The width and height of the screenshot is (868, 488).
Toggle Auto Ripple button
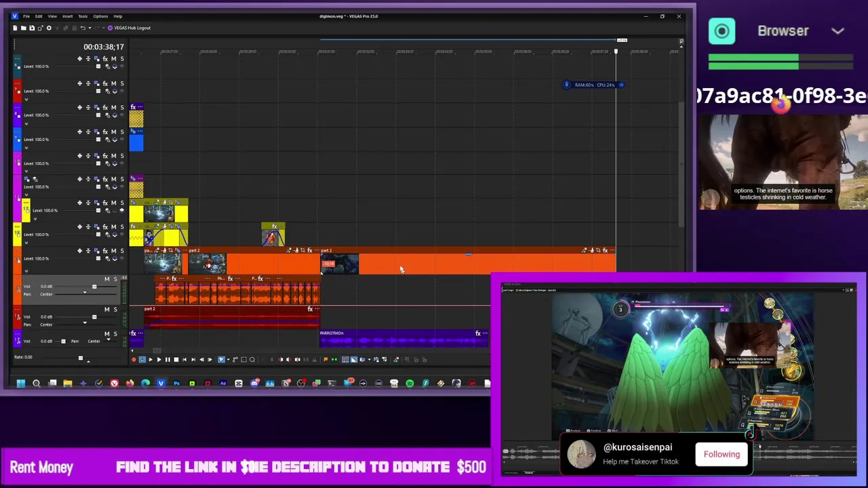click(x=362, y=359)
